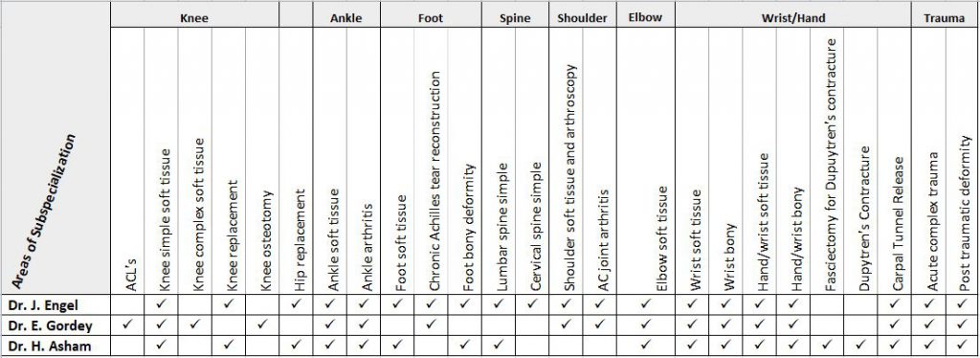Select the Areas of Subspecialization header cell
The image size is (980, 358).
(x=55, y=148)
